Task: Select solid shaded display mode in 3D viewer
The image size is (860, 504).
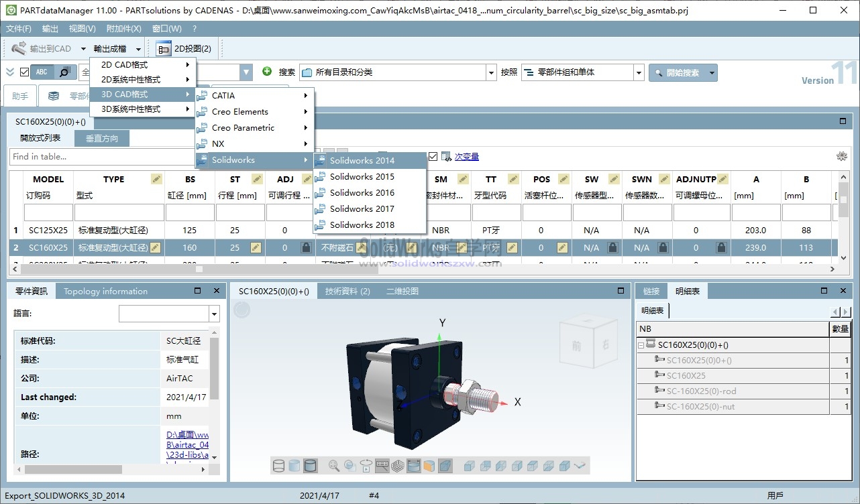Action: 310,465
